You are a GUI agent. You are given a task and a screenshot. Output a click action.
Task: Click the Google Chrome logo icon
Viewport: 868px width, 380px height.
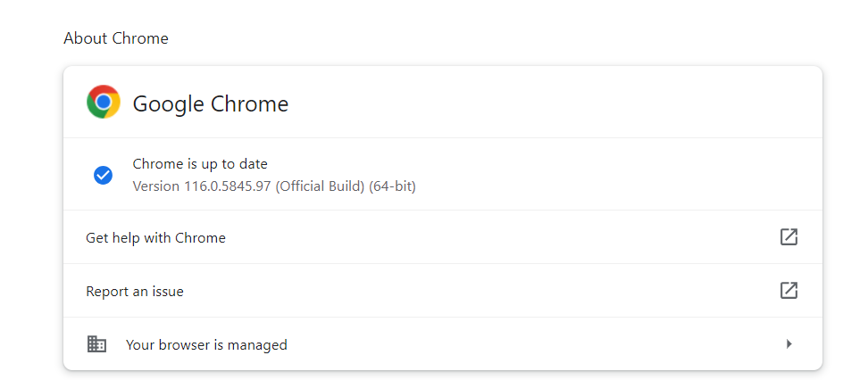tap(104, 103)
